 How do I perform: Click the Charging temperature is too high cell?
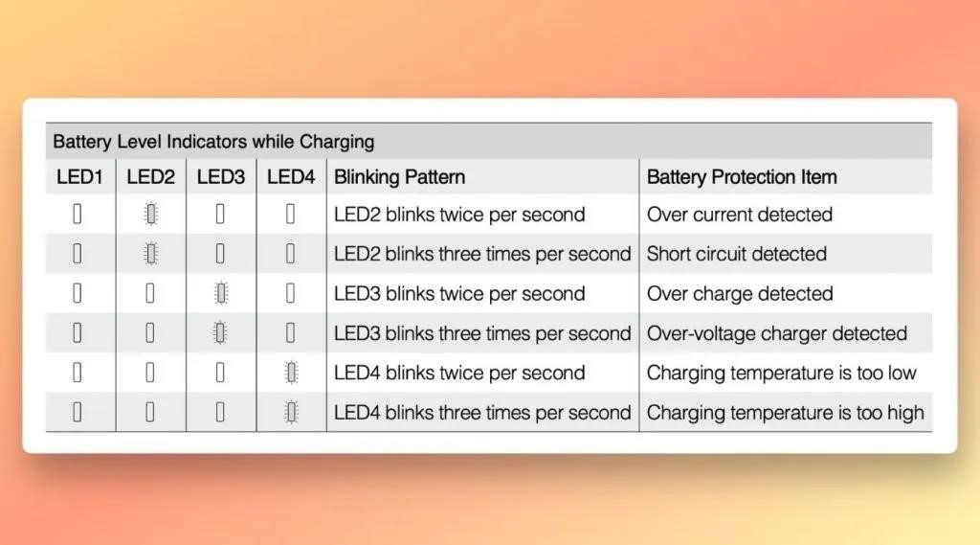tap(785, 413)
